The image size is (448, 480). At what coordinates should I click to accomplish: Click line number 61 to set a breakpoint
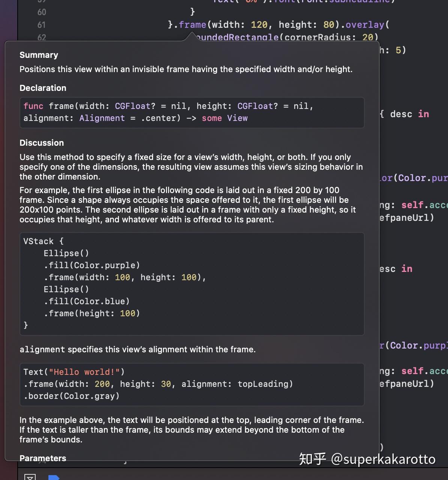(42, 25)
